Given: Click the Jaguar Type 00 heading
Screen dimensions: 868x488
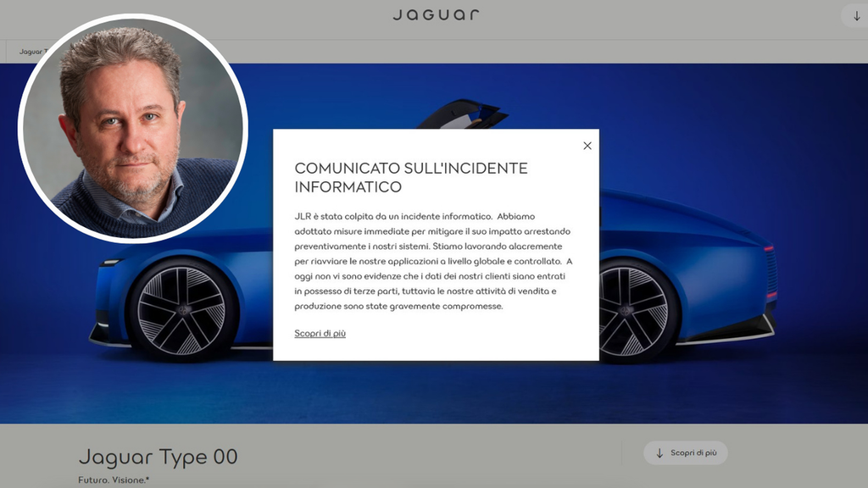Looking at the screenshot, I should (158, 457).
